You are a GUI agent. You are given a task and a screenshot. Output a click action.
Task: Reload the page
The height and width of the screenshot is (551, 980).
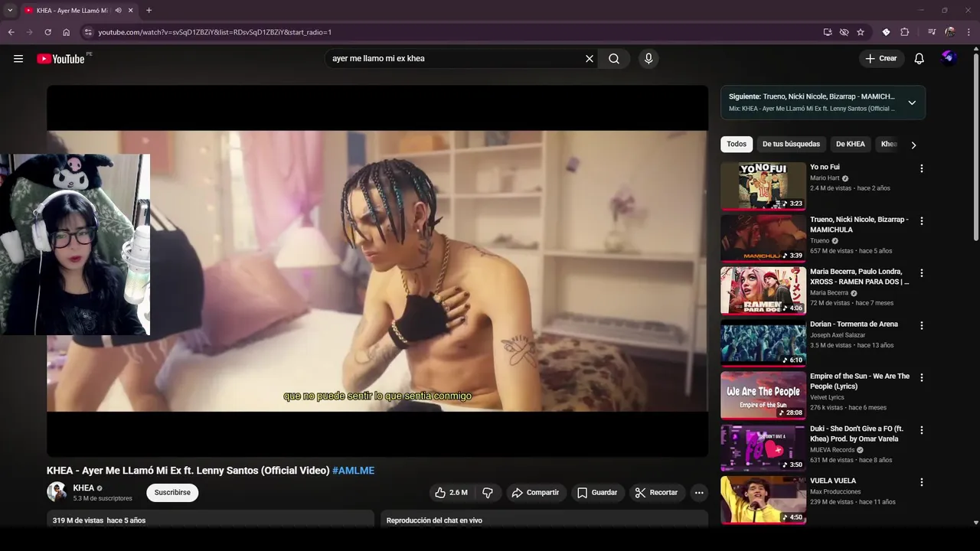[x=47, y=32]
